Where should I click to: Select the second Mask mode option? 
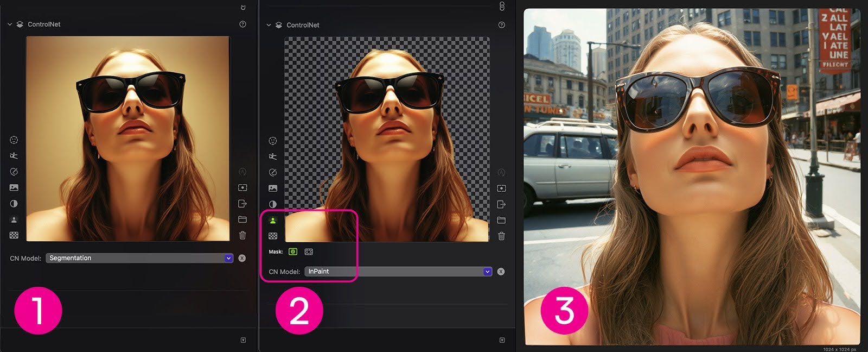(x=309, y=252)
